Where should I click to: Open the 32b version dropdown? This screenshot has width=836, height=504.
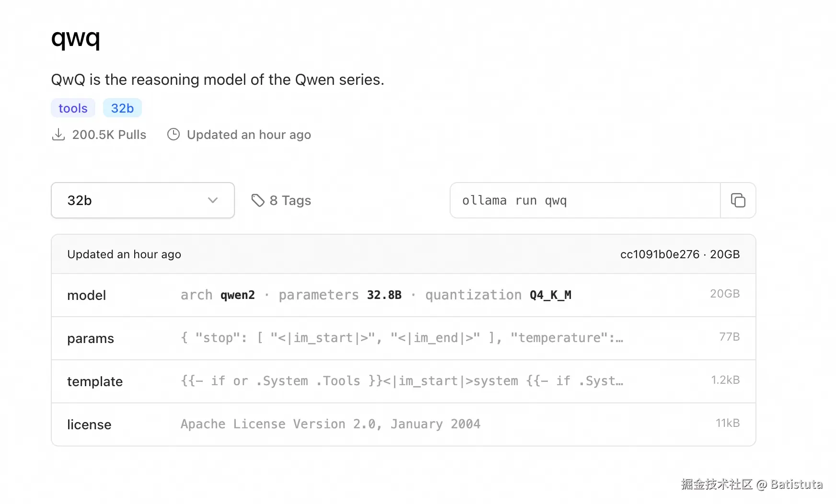coord(142,200)
